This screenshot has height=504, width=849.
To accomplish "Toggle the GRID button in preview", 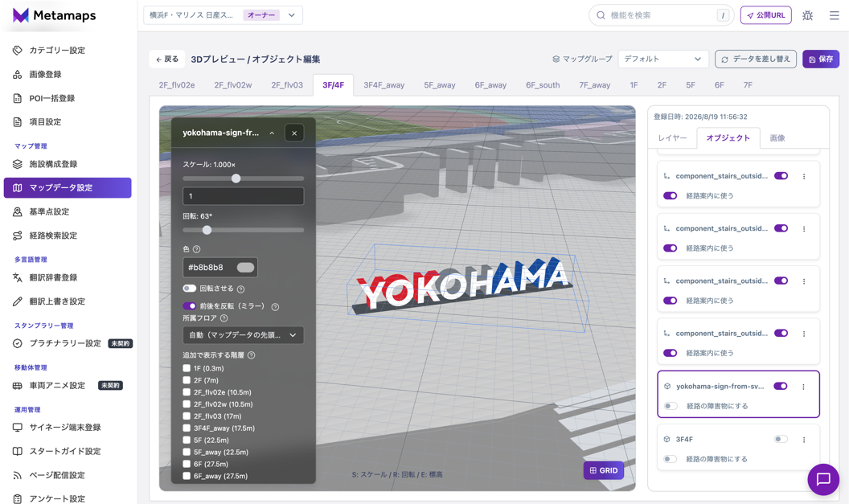I will [603, 470].
